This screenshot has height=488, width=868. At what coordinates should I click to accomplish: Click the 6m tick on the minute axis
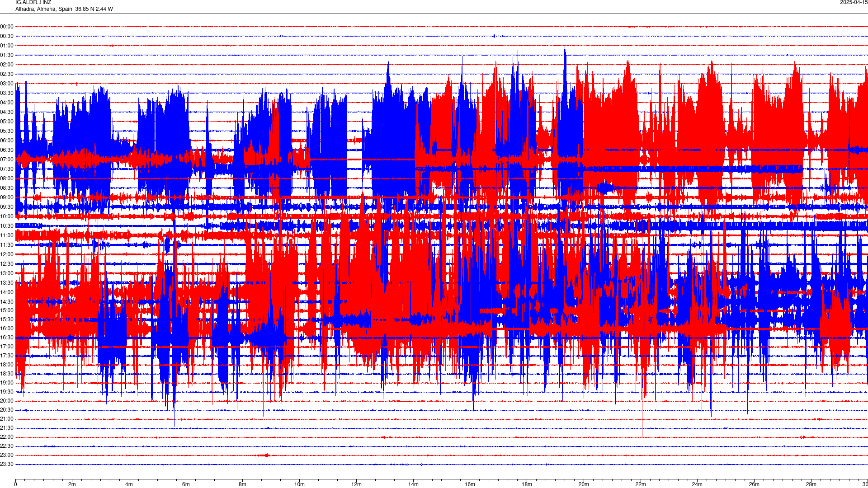point(186,484)
